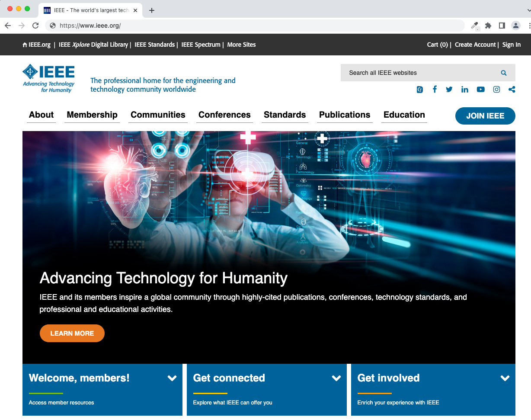Click the site info globe icon

[x=53, y=26]
